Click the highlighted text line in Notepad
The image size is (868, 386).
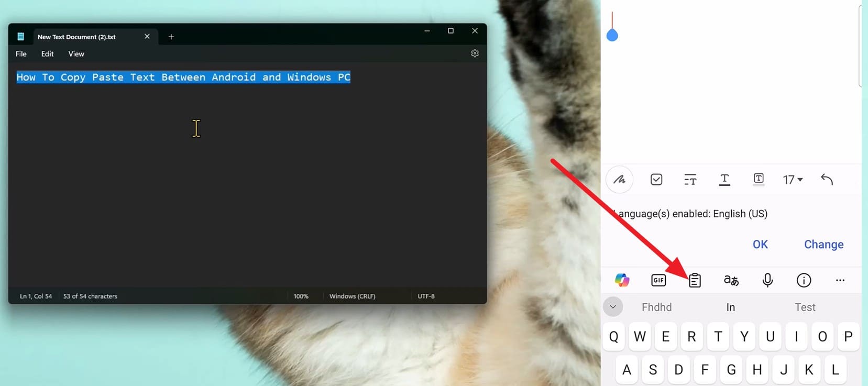(x=183, y=77)
